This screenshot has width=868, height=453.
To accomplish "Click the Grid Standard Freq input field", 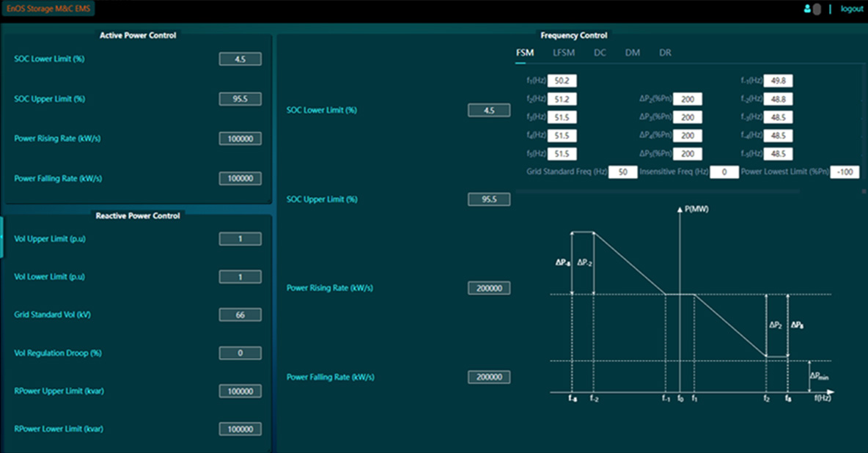I will [x=623, y=172].
